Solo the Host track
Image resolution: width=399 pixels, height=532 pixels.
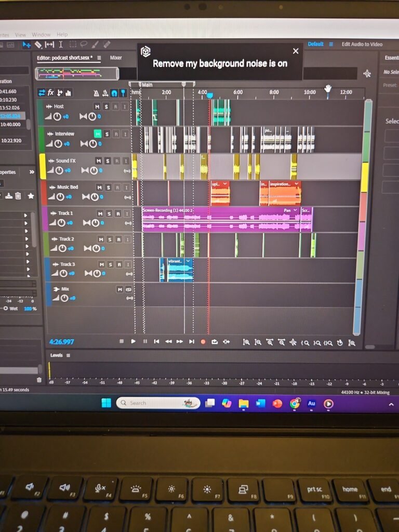(x=106, y=107)
